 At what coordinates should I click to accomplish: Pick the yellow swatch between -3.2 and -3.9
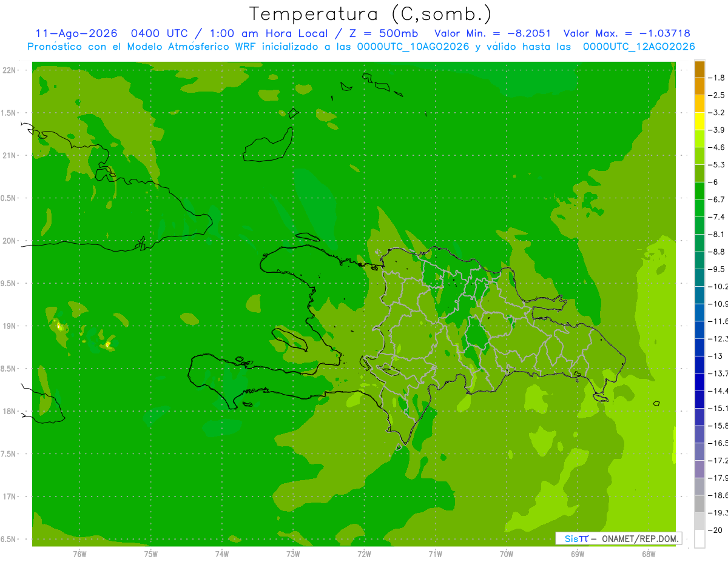tap(699, 121)
